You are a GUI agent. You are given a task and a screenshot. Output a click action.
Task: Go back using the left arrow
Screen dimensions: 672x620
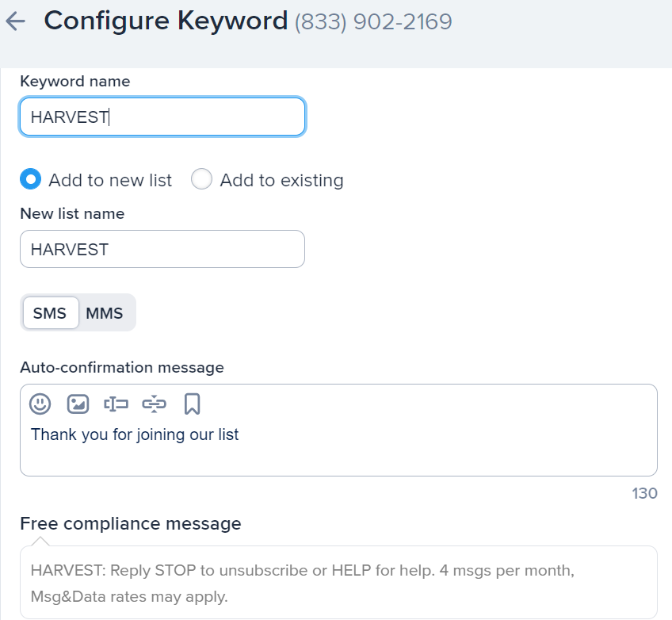pos(16,21)
